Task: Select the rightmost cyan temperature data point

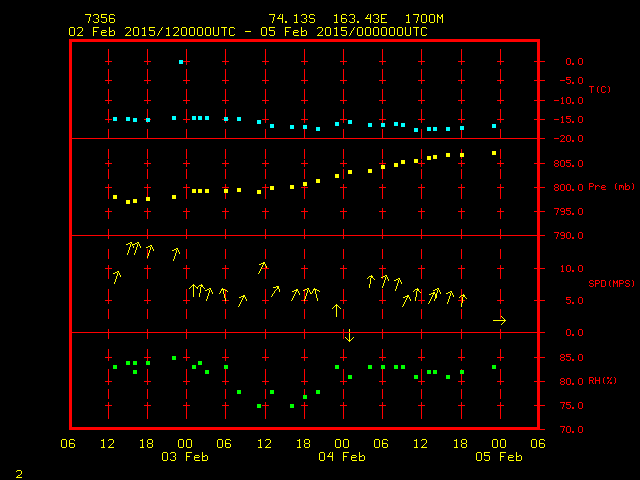Action: coord(494,126)
